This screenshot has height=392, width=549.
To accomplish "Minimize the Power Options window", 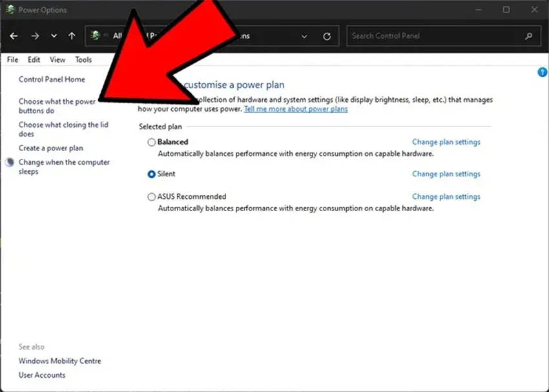I will tap(479, 10).
